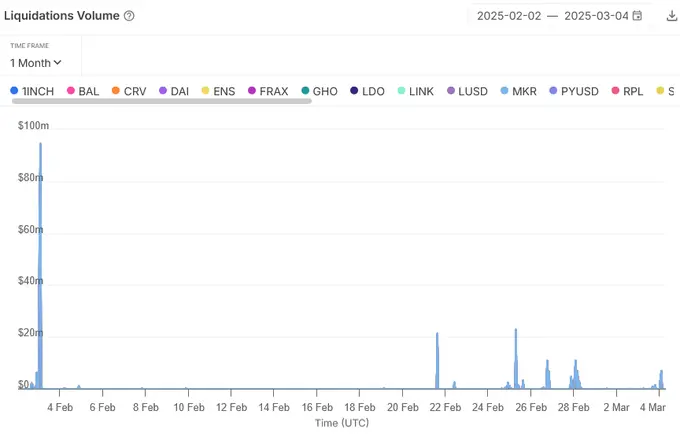Click the end date 2025-03-04 field
680x437 pixels.
596,16
